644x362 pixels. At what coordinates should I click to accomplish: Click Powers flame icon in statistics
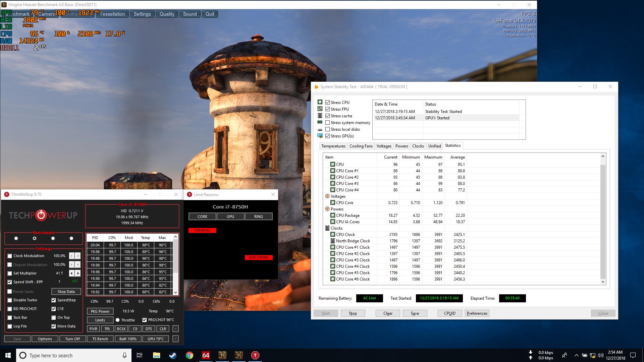pos(327,209)
